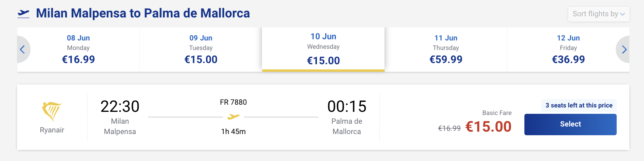Show earlier dates with the left arrow
Image resolution: width=644 pixels, height=161 pixels.
pyautogui.click(x=23, y=50)
